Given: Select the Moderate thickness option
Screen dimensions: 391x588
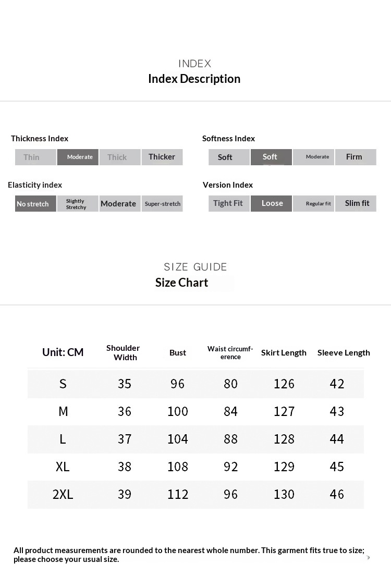Looking at the screenshot, I should [x=78, y=157].
